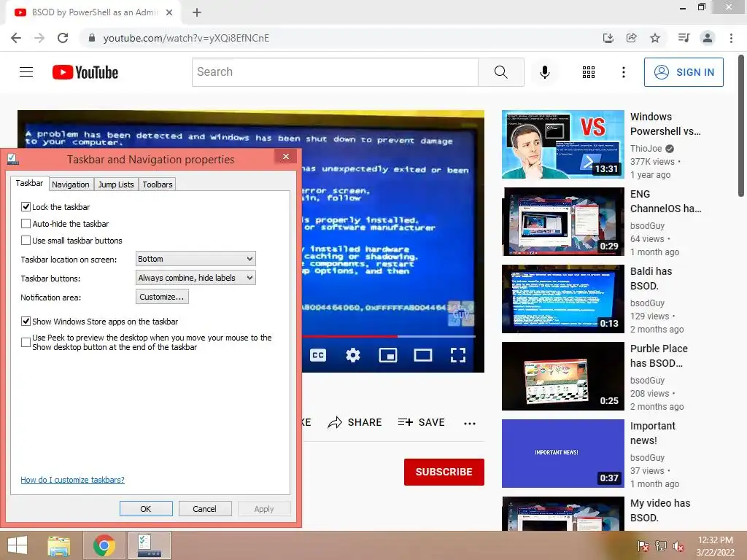Open media controls icon in Chrome toolbar
The height and width of the screenshot is (560, 747).
coord(684,38)
